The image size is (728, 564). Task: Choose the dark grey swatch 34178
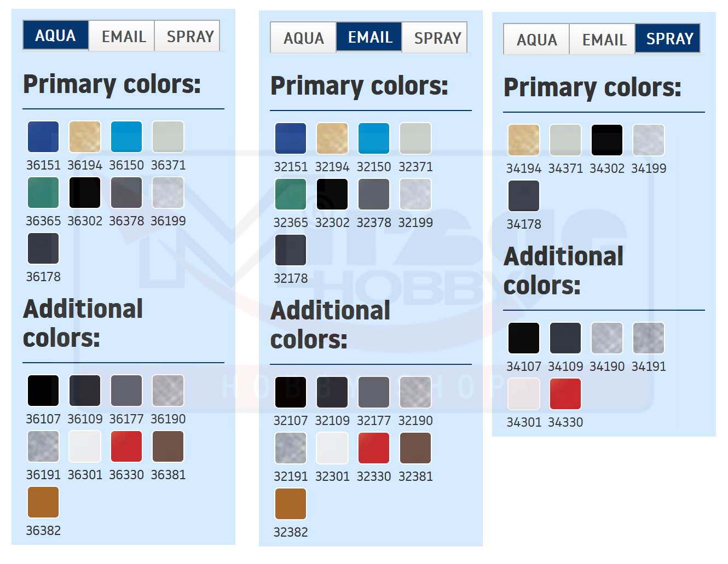point(524,196)
